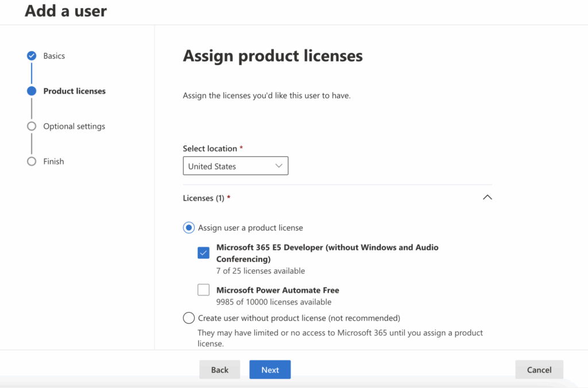Click the Assign product licenses heading

[272, 56]
